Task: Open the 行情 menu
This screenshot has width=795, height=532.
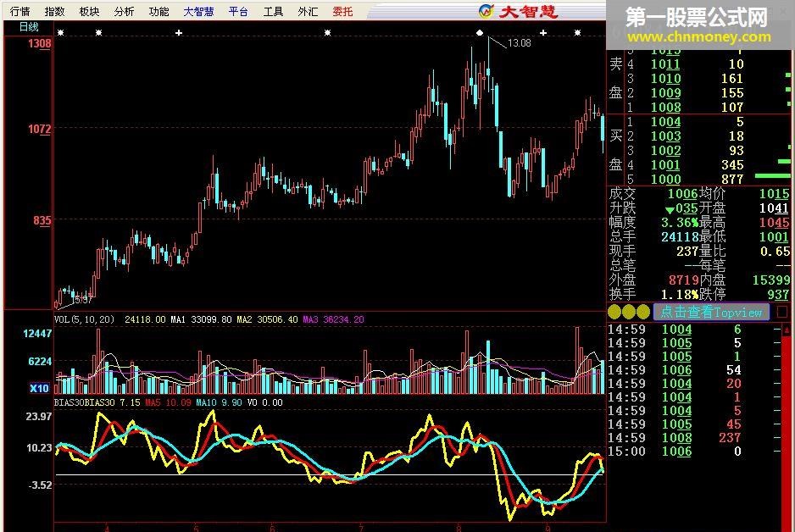Action: [x=19, y=11]
